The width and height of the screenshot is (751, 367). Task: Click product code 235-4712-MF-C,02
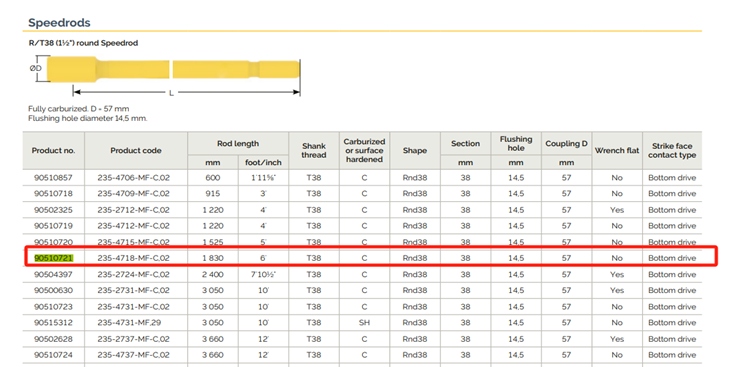tap(134, 226)
